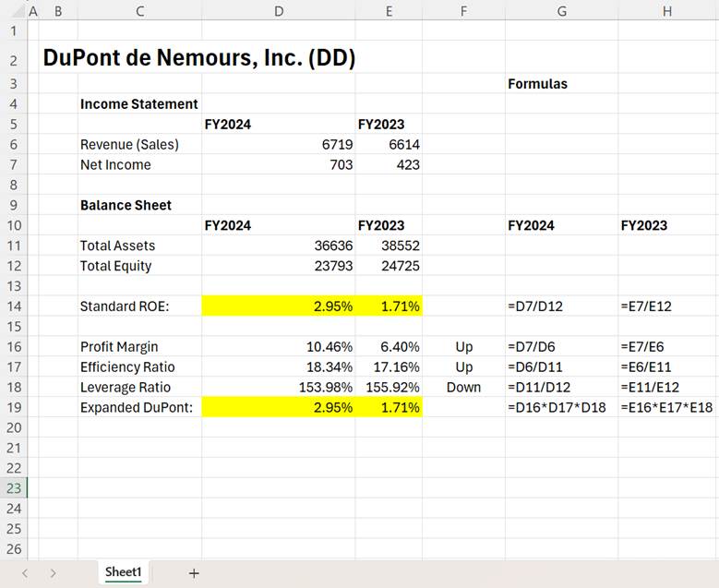Select the 'DuPont de Nemours, Inc. (DD)' title cell
The image size is (719, 588).
coord(199,58)
